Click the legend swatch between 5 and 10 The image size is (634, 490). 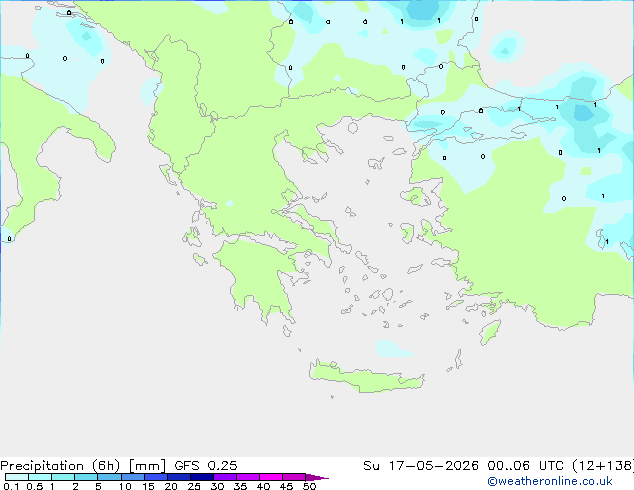pyautogui.click(x=109, y=477)
